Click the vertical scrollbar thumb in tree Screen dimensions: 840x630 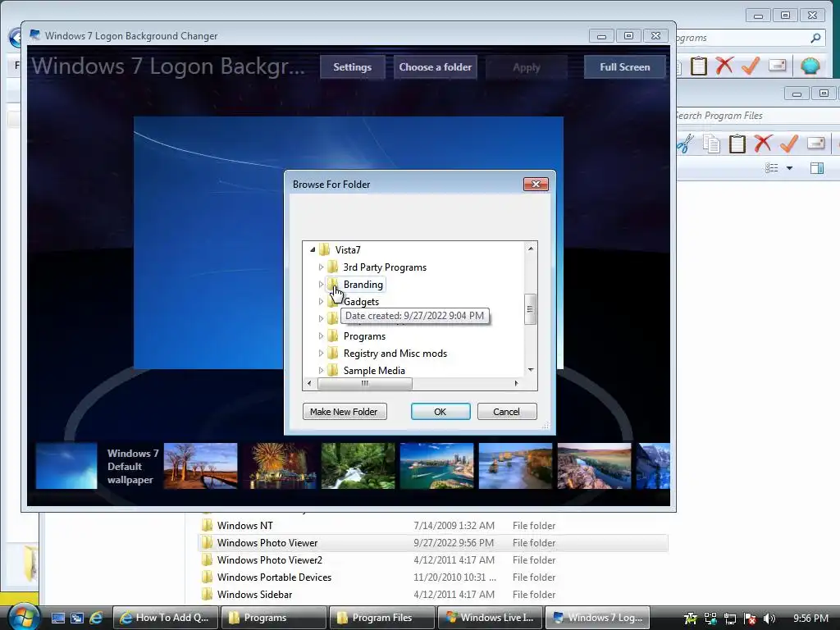[x=531, y=309]
